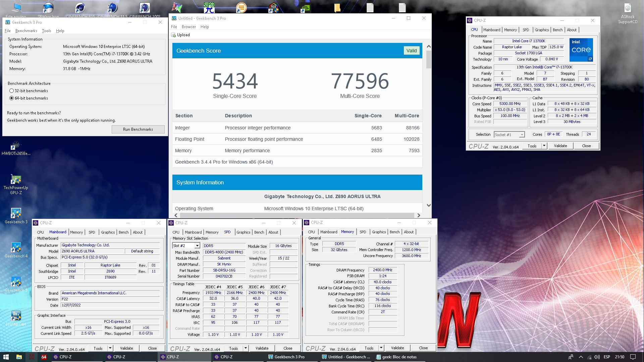
Task: Click the Valid badge in Geekbench Score header
Action: tap(411, 51)
